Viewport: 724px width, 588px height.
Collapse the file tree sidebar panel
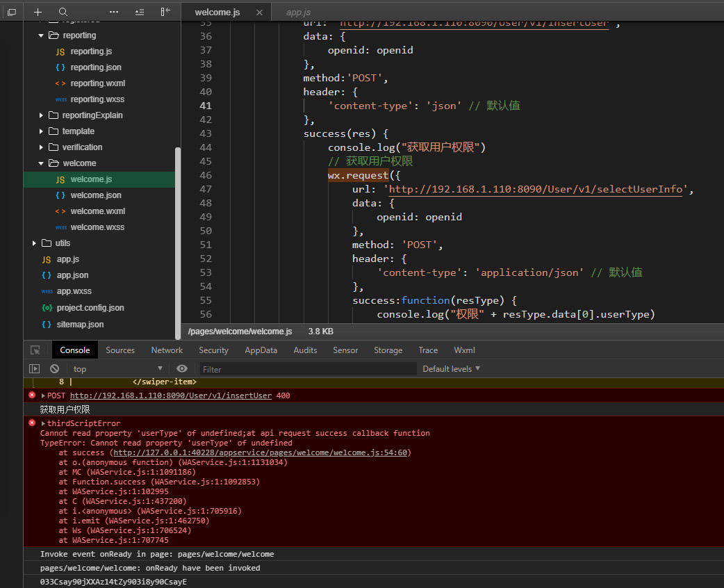(x=165, y=12)
